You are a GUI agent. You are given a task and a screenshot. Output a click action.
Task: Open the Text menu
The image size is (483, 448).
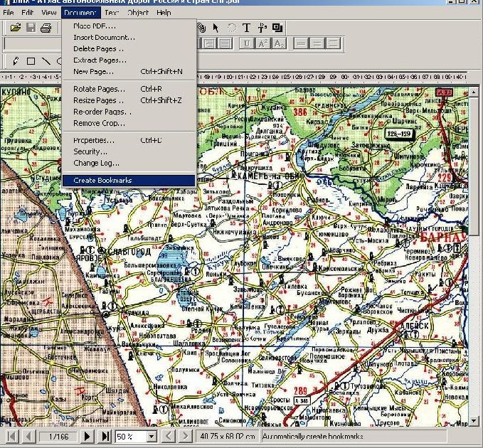[x=112, y=13]
